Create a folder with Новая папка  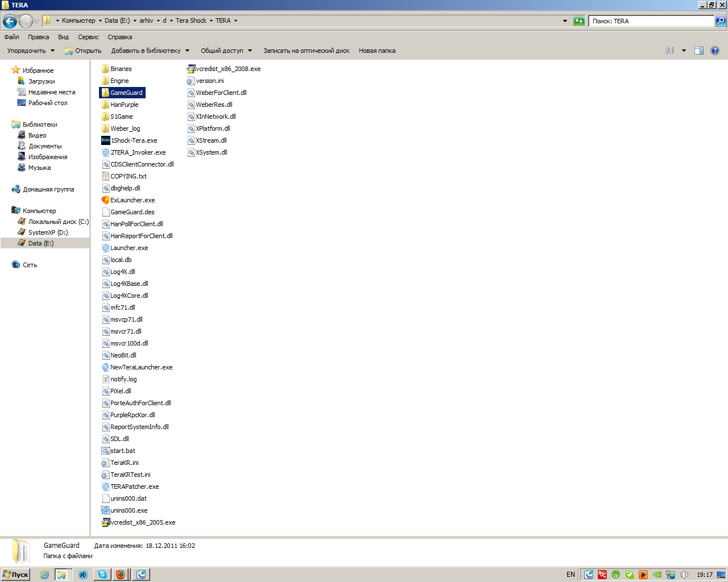click(x=377, y=51)
